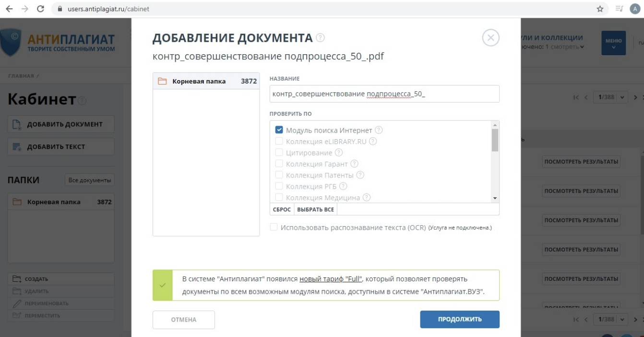Click help icon next to Коллекция Патенты
644x337 pixels.
point(360,175)
